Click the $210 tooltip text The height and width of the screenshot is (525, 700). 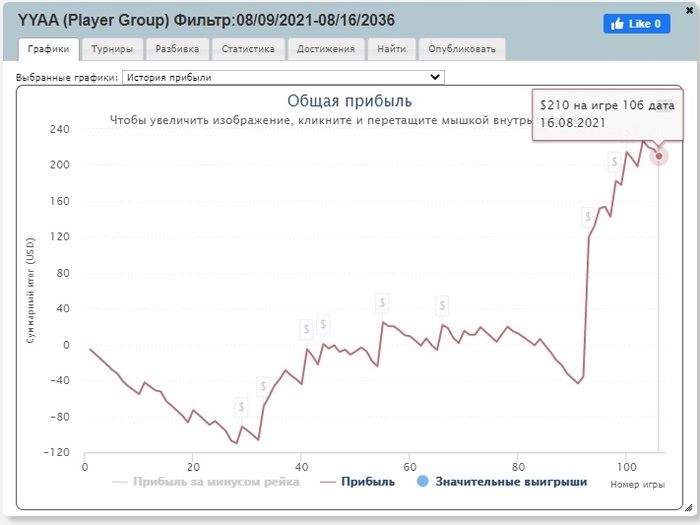(x=607, y=114)
